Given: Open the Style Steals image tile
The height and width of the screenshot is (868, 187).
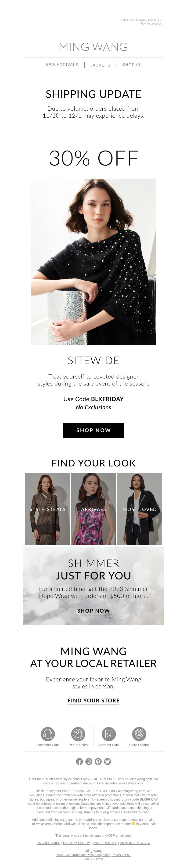Looking at the screenshot, I should [48, 509].
